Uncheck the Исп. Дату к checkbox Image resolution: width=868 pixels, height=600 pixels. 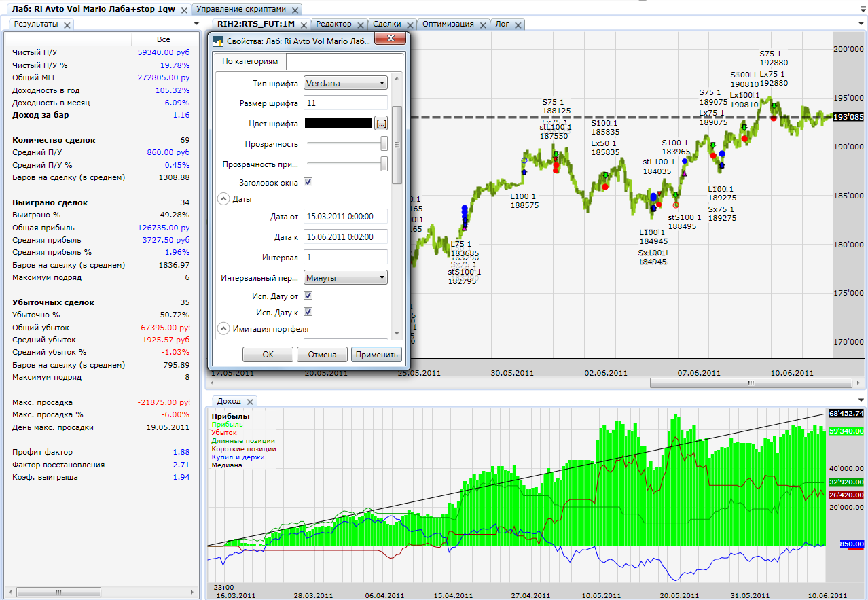pos(308,312)
